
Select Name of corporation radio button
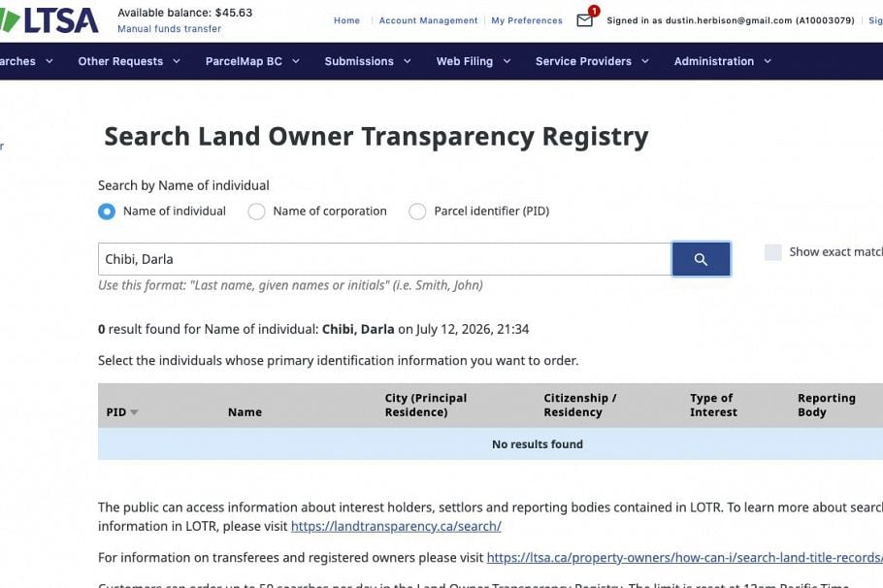pos(256,212)
